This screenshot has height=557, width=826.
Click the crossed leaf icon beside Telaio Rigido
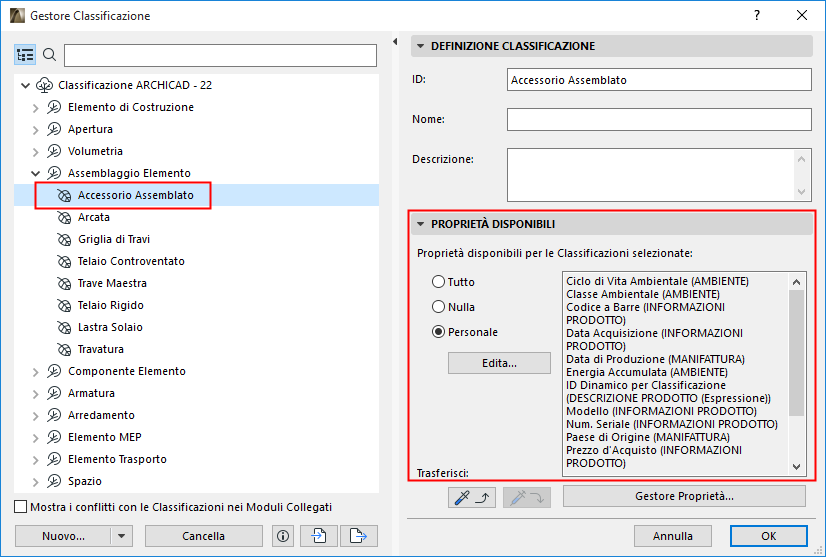tap(64, 306)
